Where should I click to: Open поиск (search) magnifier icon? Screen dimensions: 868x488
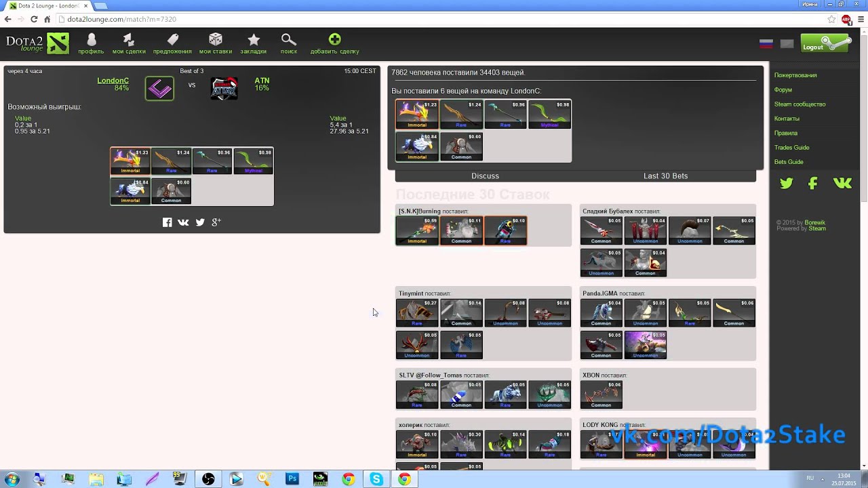(289, 43)
